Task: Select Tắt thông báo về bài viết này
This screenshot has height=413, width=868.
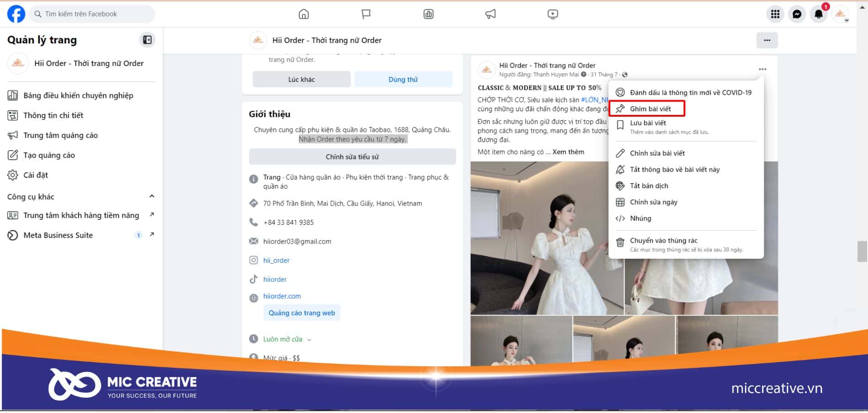Action: pyautogui.click(x=686, y=169)
